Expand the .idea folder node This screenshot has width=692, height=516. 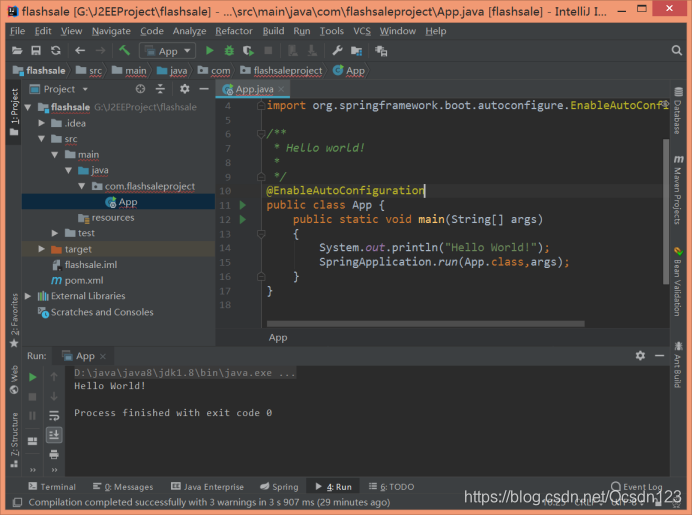pos(41,123)
